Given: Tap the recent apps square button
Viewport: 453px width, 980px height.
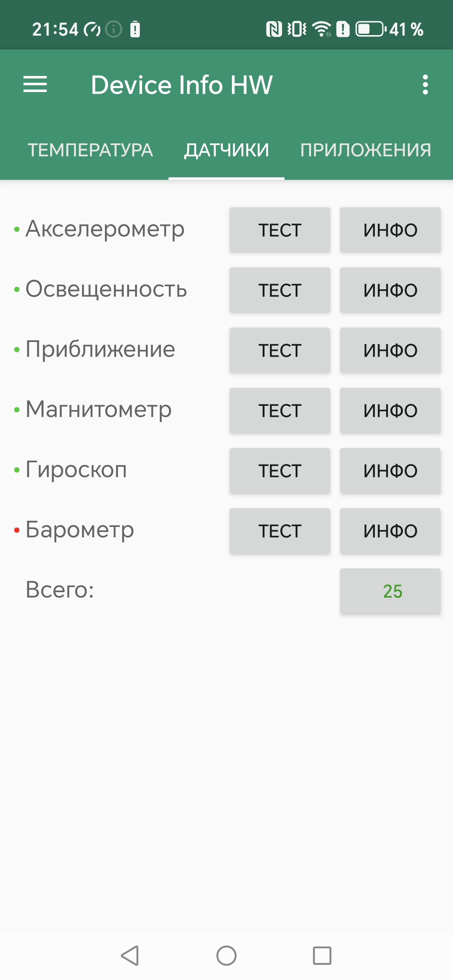Looking at the screenshot, I should [x=322, y=955].
